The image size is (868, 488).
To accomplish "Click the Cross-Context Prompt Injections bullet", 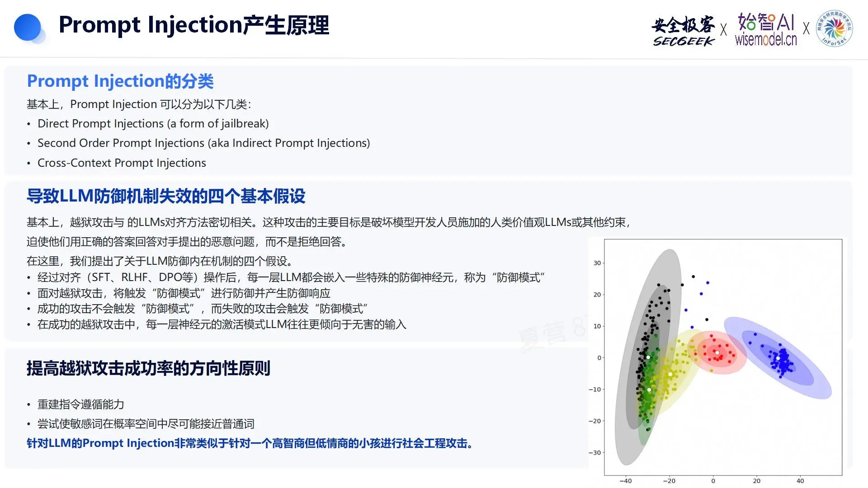I will (122, 163).
